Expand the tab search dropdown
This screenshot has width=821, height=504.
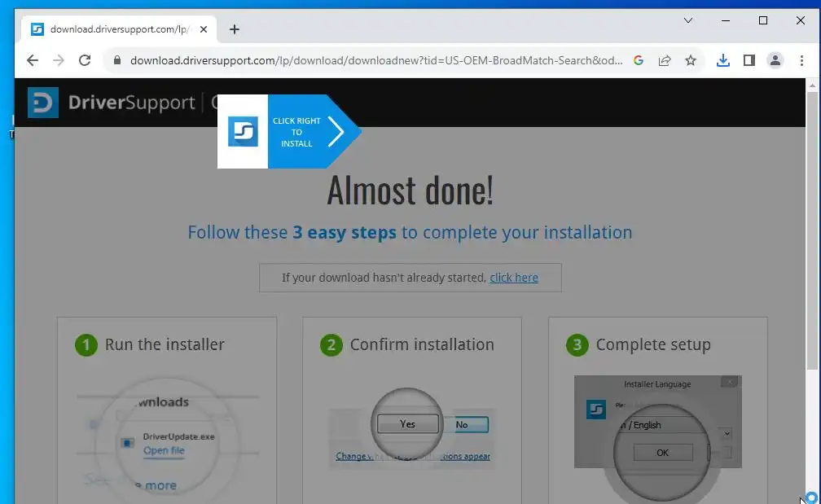pos(688,20)
